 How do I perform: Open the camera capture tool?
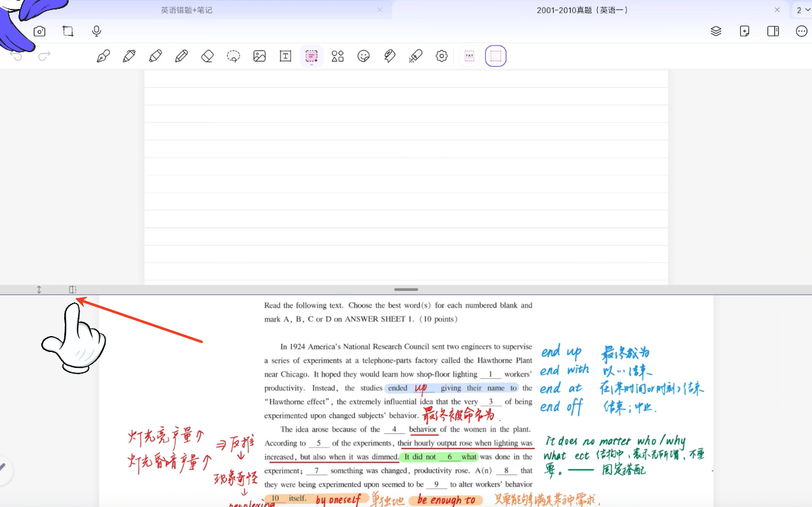coord(39,31)
